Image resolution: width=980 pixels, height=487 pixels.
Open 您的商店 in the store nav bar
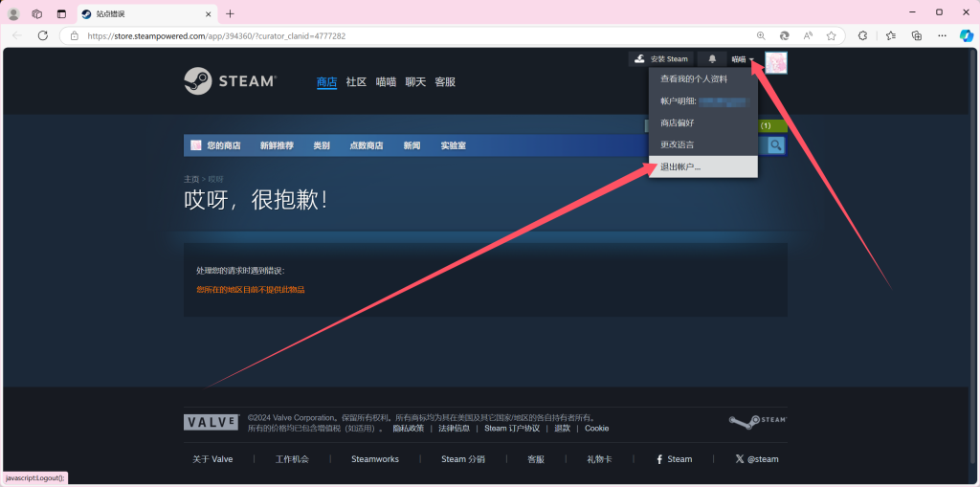[x=224, y=145]
